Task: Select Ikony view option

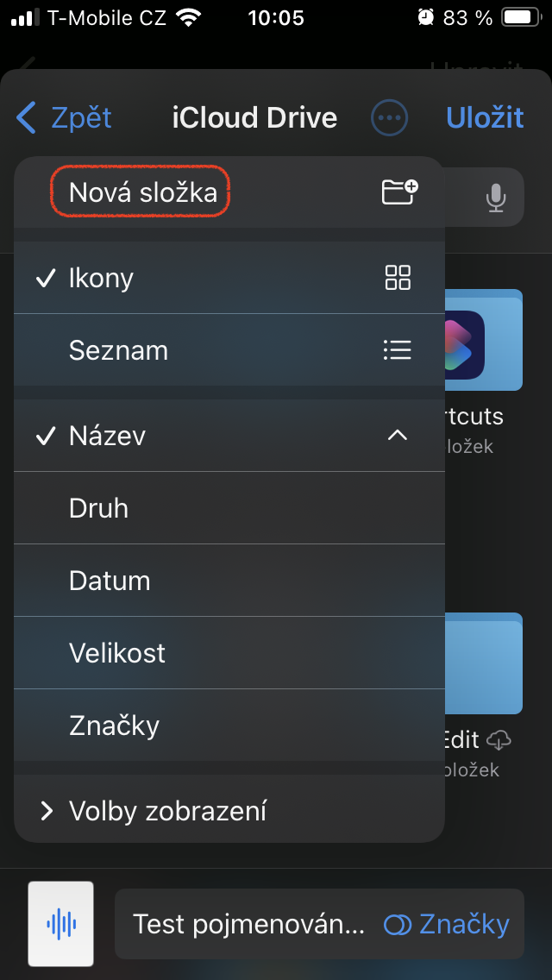Action: 102,278
